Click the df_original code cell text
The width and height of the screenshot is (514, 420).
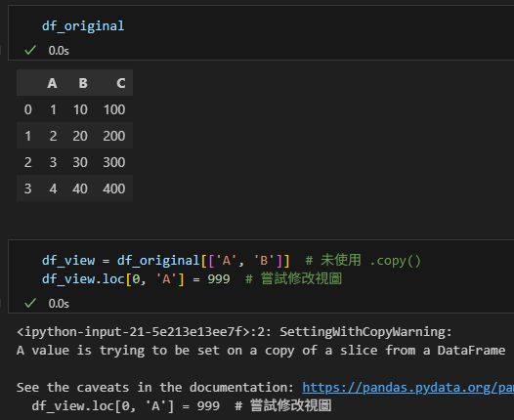point(83,25)
